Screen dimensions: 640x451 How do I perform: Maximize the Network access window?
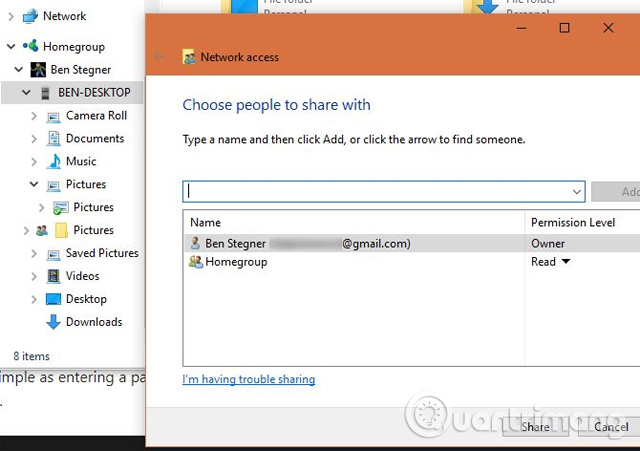click(x=564, y=28)
